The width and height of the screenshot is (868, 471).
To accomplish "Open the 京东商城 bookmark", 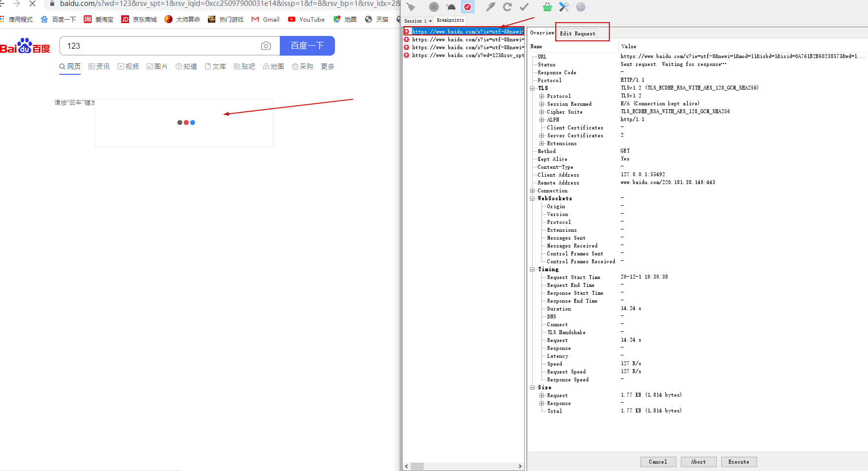I will pyautogui.click(x=139, y=20).
